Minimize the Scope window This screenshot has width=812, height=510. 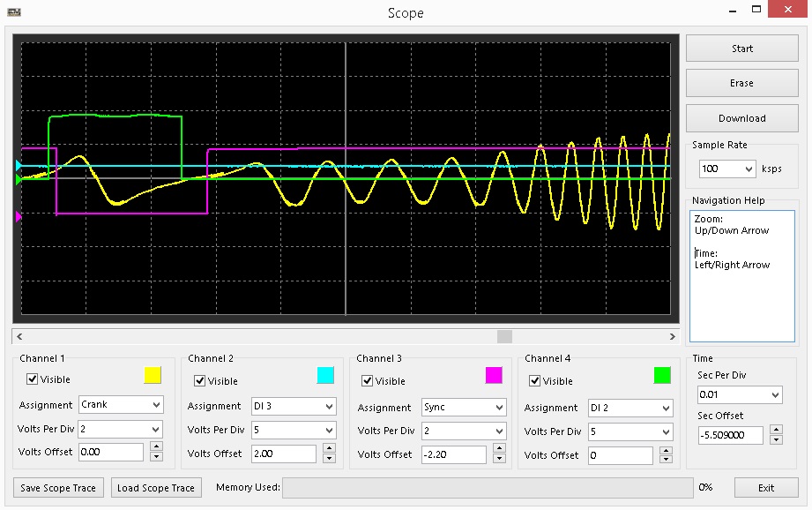[x=733, y=11]
